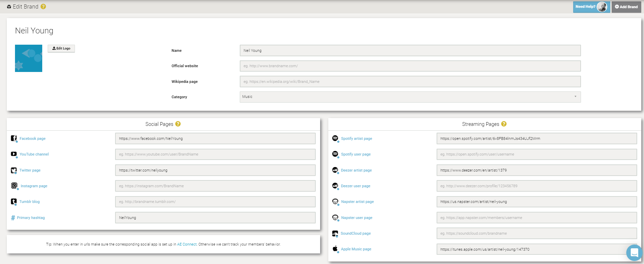Focus the Primary hashtag field with NeilYoung

(215, 218)
